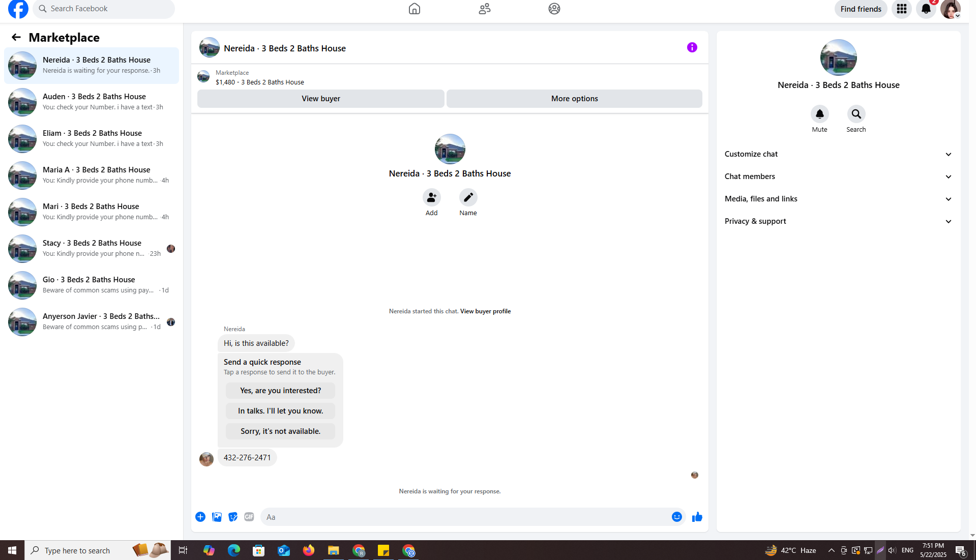The width and height of the screenshot is (976, 560).
Task: Search in conversation magnifier icon
Action: (x=856, y=114)
